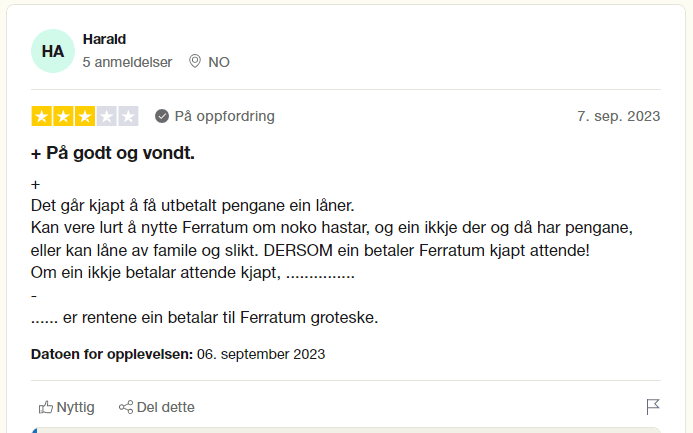The width and height of the screenshot is (693, 433).
Task: Mark the review as 'Nyttig'
Action: point(75,407)
